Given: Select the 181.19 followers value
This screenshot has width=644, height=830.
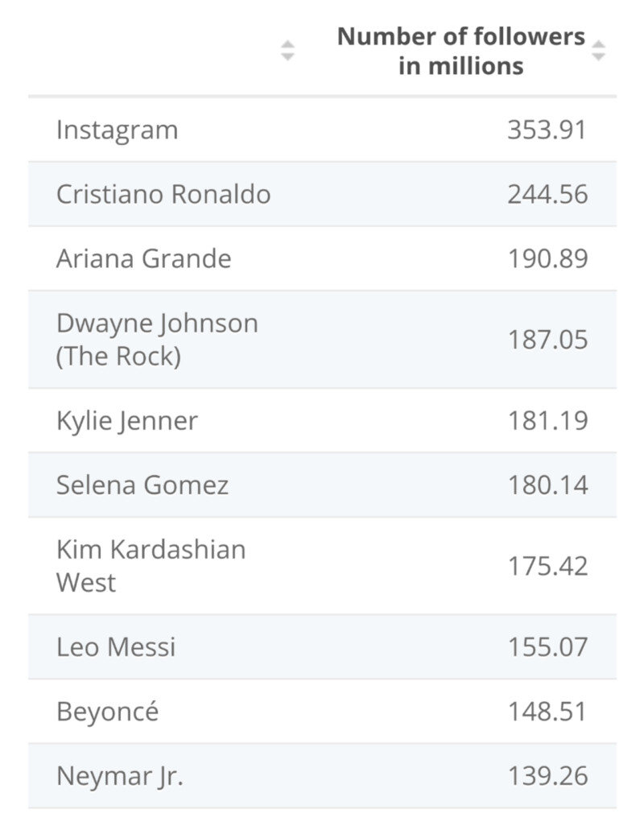Looking at the screenshot, I should (547, 421).
